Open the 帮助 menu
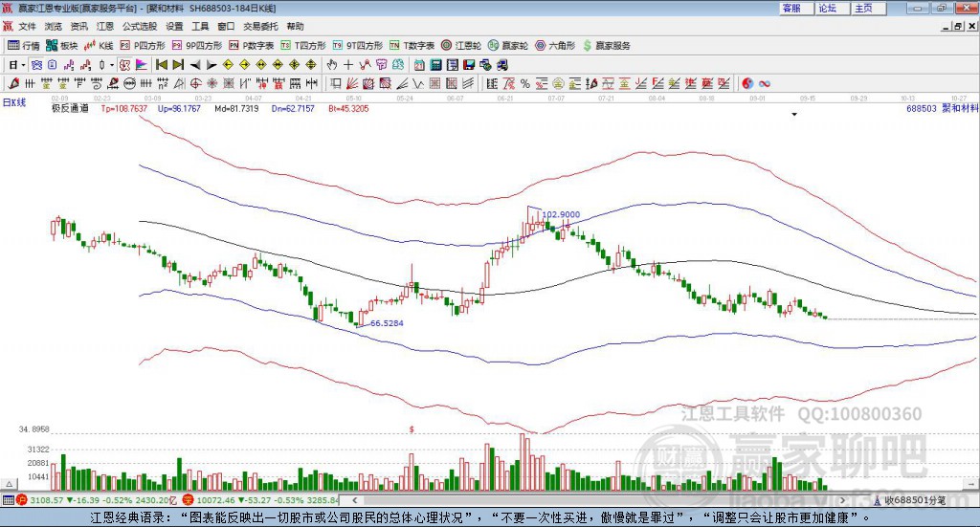Viewport: 980px width, 527px height. point(295,26)
